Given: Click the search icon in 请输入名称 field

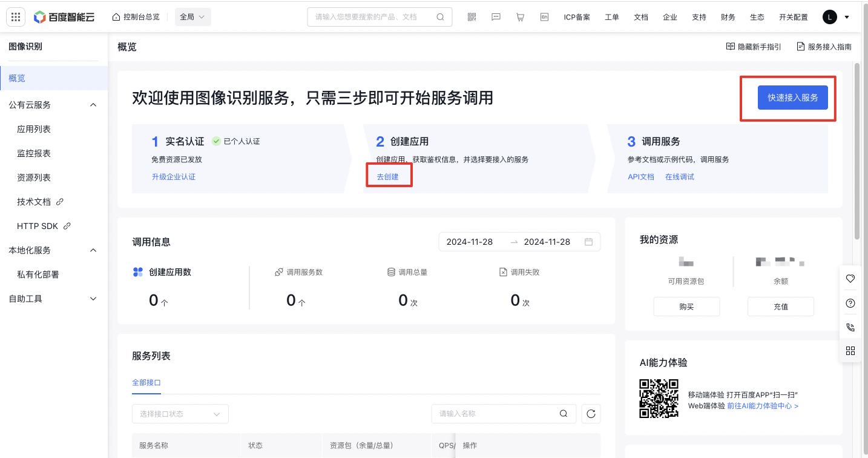Looking at the screenshot, I should click(564, 414).
